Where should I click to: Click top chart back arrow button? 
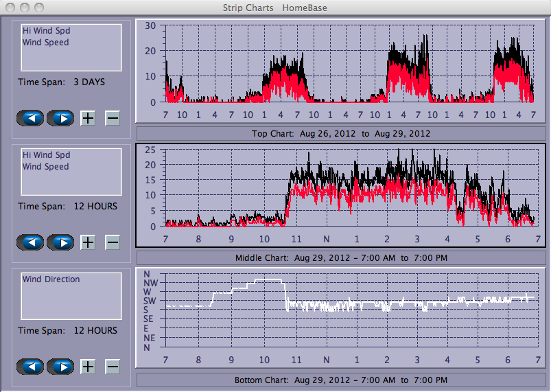(30, 118)
